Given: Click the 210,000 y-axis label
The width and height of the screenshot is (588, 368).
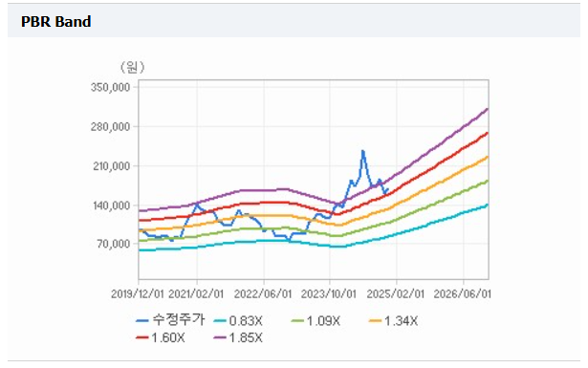Looking at the screenshot, I should (x=111, y=166).
